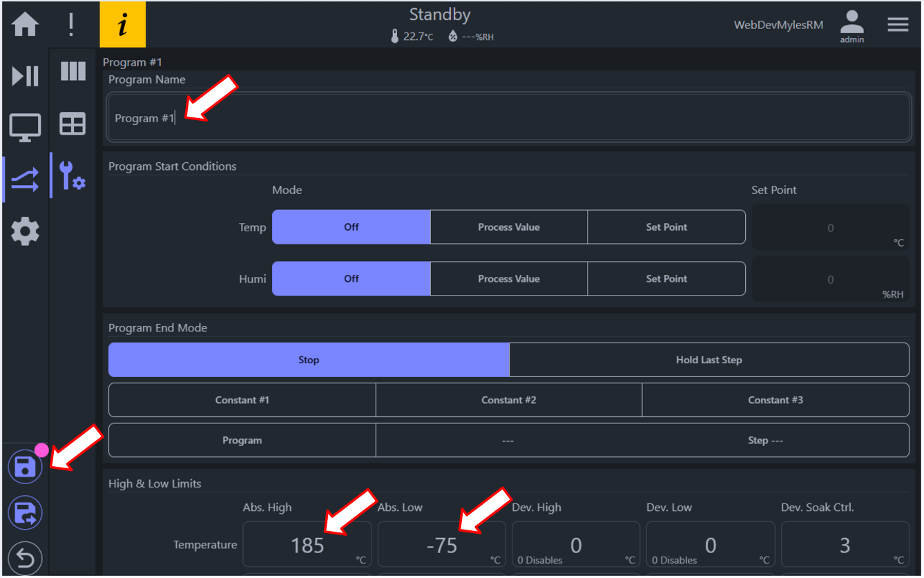
Task: Edit the Dev. High temperature value
Action: 576,545
